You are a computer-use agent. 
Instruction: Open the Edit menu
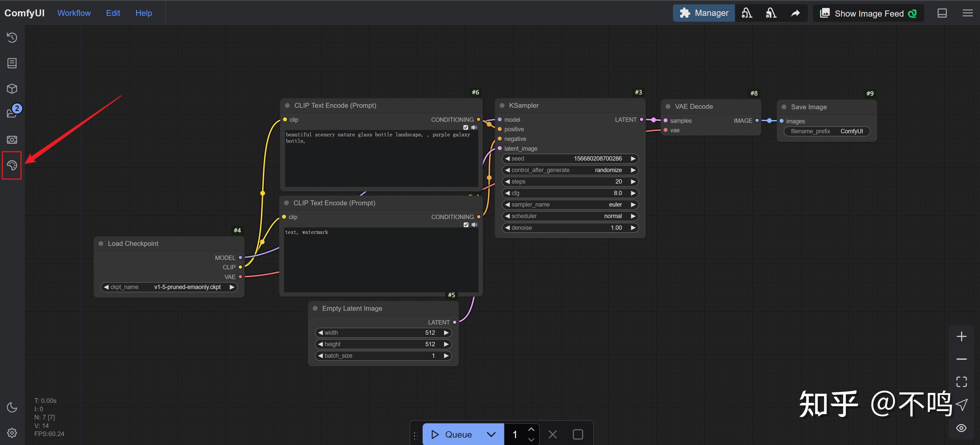pyautogui.click(x=113, y=13)
